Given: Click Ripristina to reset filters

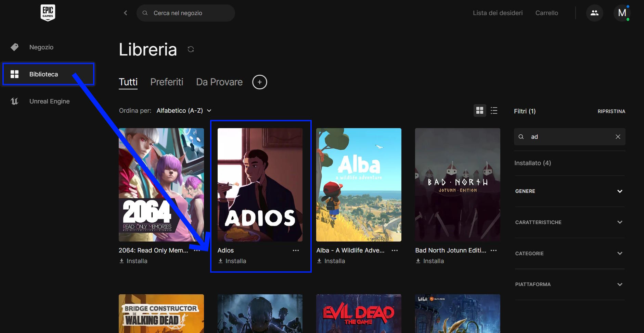Looking at the screenshot, I should (611, 111).
